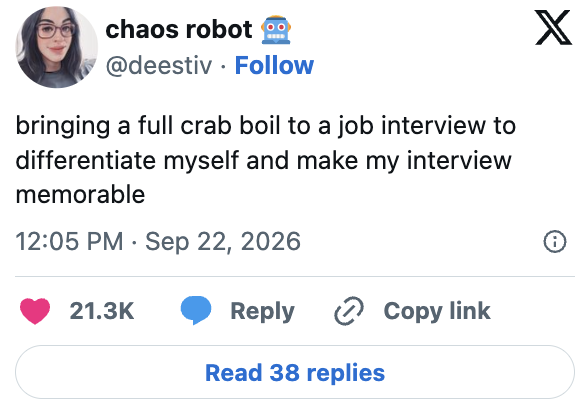Open the Read 38 replies button

tap(295, 372)
